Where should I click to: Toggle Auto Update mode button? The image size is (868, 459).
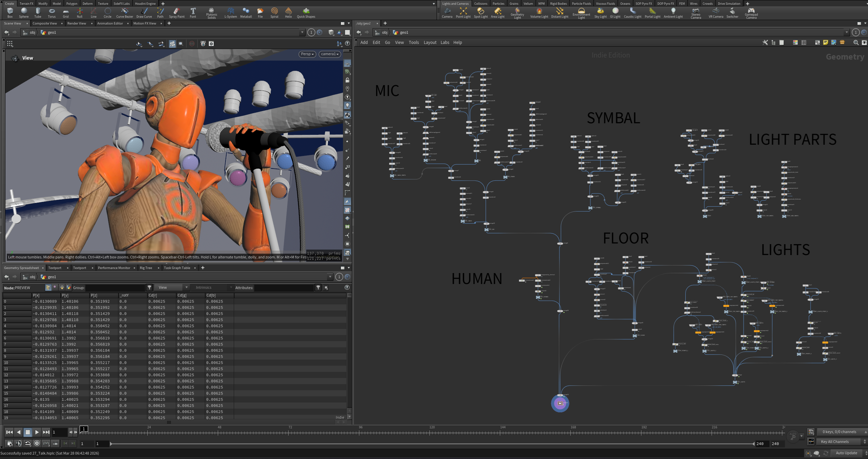point(846,453)
